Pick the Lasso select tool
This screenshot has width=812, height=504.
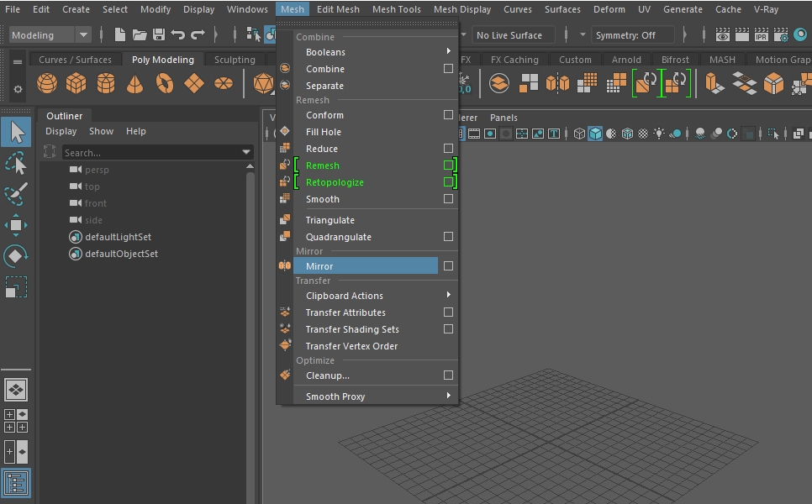[x=16, y=163]
